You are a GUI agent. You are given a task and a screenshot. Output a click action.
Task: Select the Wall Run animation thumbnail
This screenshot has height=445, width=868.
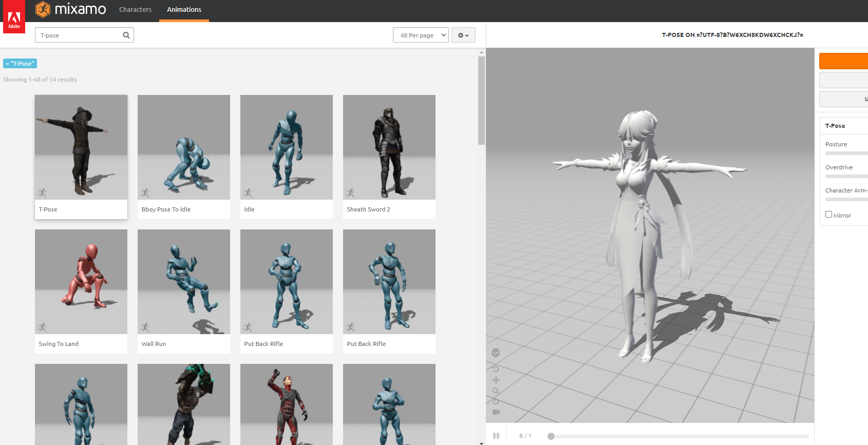click(x=184, y=282)
